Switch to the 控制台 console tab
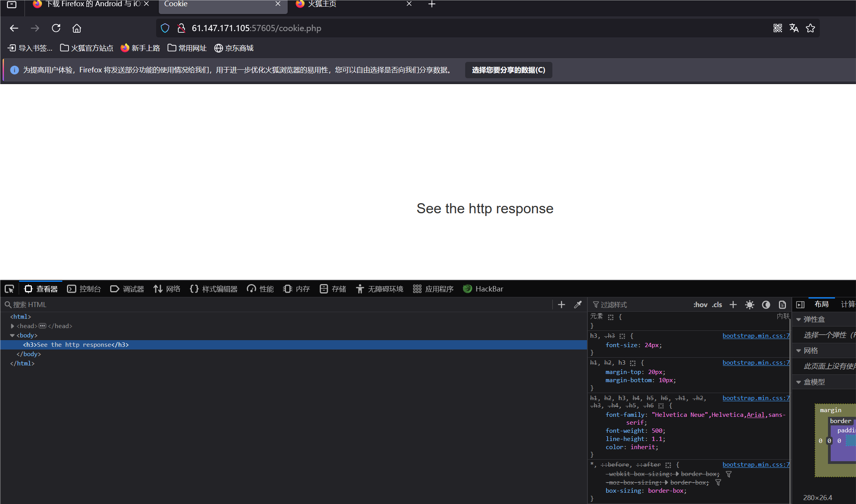This screenshot has height=504, width=856. pos(84,289)
